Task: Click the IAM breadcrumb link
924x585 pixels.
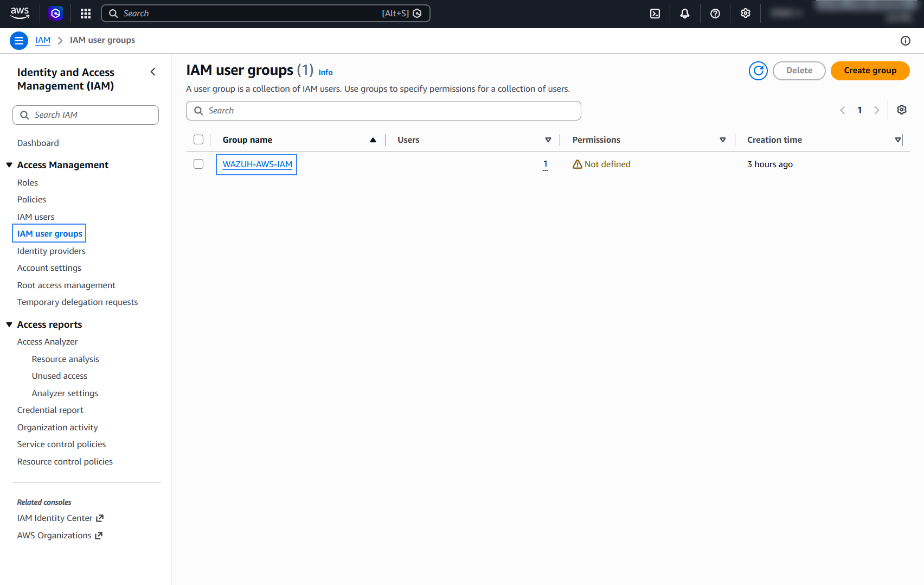Action: pyautogui.click(x=43, y=40)
